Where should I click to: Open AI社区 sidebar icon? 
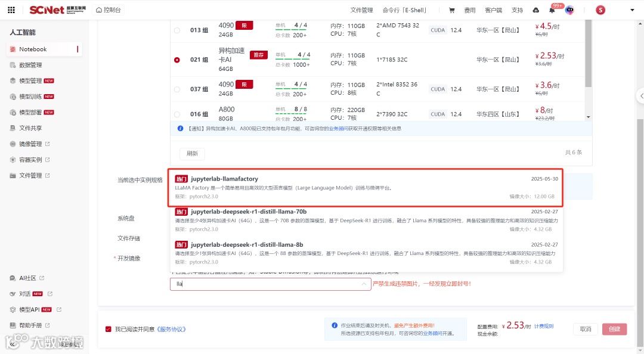pos(13,278)
